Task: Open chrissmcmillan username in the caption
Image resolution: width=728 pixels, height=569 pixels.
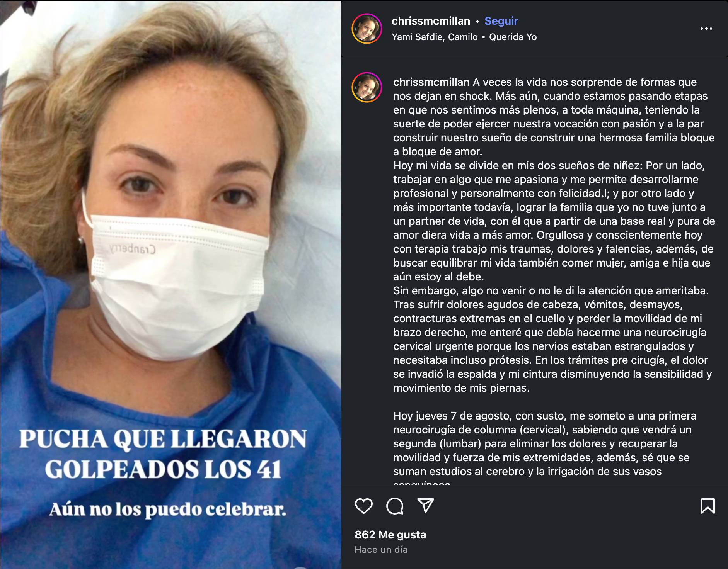Action: coord(431,82)
